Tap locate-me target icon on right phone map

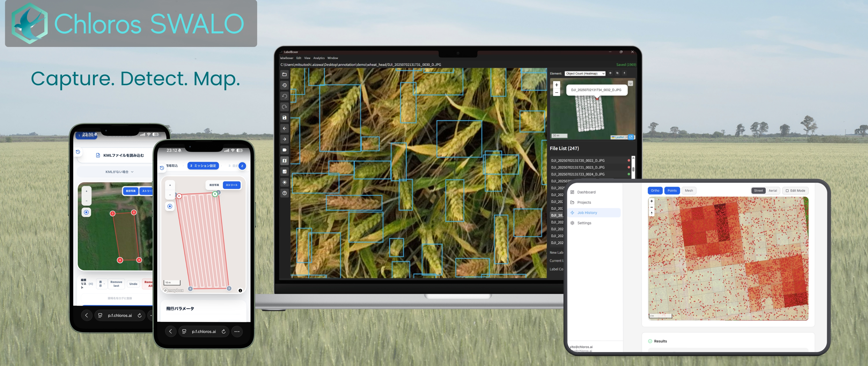tap(170, 206)
